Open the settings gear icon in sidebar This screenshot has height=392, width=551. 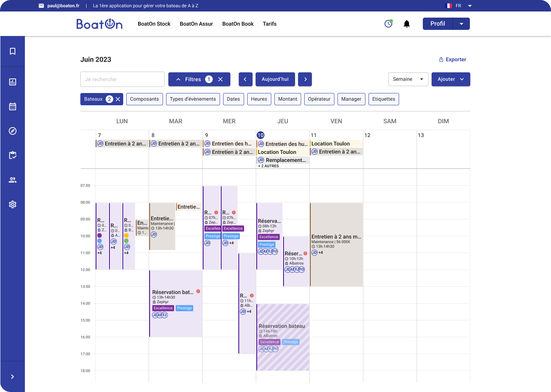(x=13, y=204)
